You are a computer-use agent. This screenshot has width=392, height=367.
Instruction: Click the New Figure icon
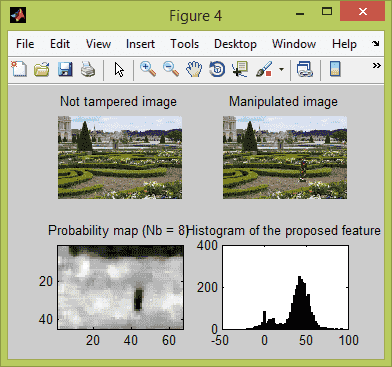click(x=19, y=69)
